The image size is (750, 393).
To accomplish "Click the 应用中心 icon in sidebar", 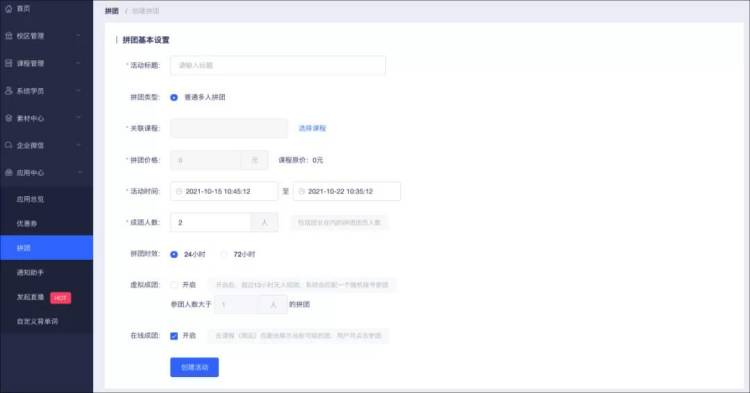I will tap(8, 173).
